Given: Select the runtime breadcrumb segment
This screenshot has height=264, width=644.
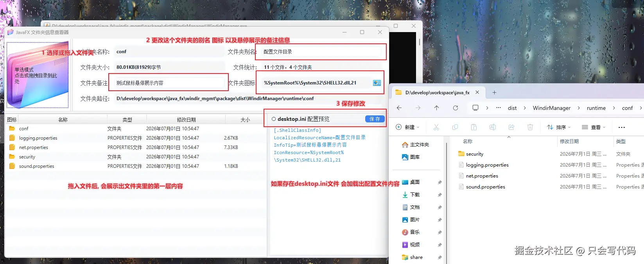Looking at the screenshot, I should point(596,108).
